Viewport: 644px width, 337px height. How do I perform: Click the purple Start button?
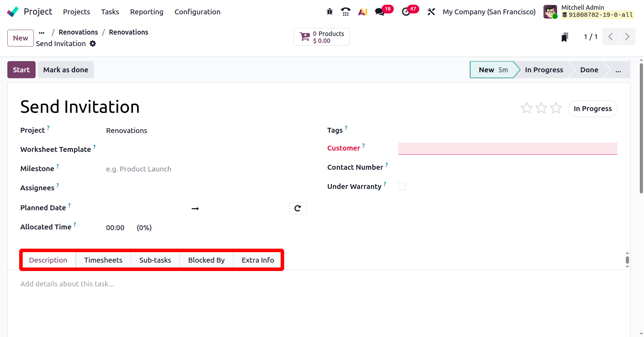click(21, 70)
